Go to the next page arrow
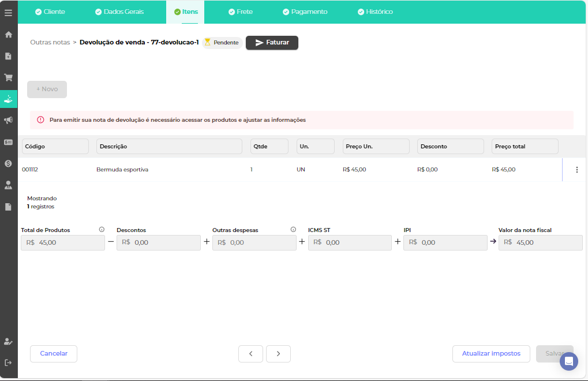This screenshot has height=381, width=588. 278,354
